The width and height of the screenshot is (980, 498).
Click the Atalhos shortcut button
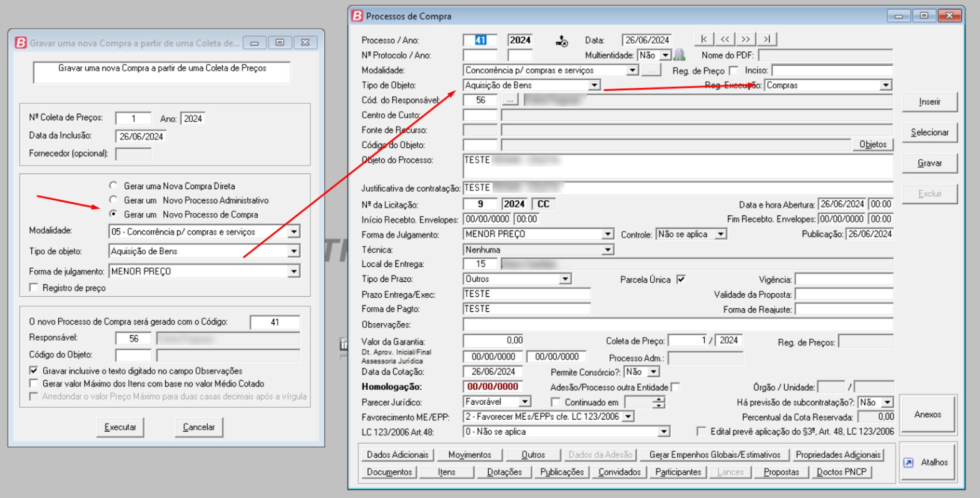pos(927,462)
